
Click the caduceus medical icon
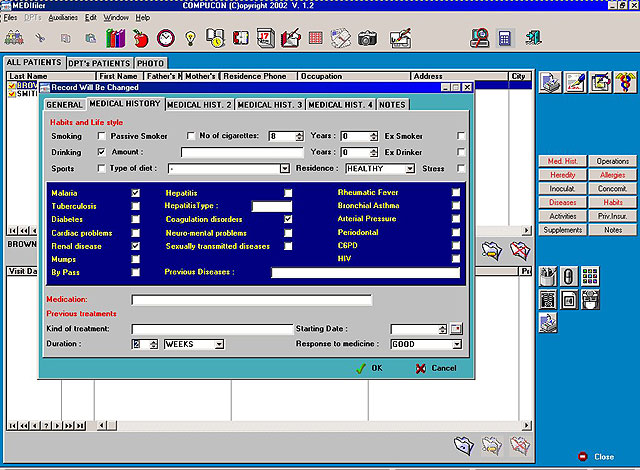point(625,82)
